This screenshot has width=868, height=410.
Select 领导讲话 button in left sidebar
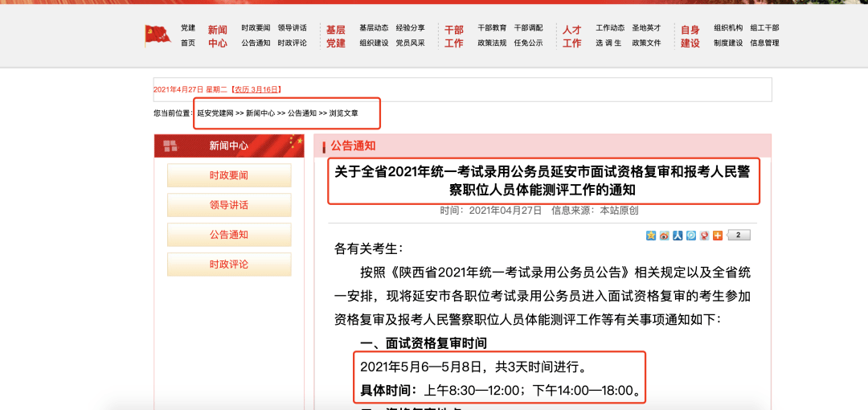click(229, 205)
